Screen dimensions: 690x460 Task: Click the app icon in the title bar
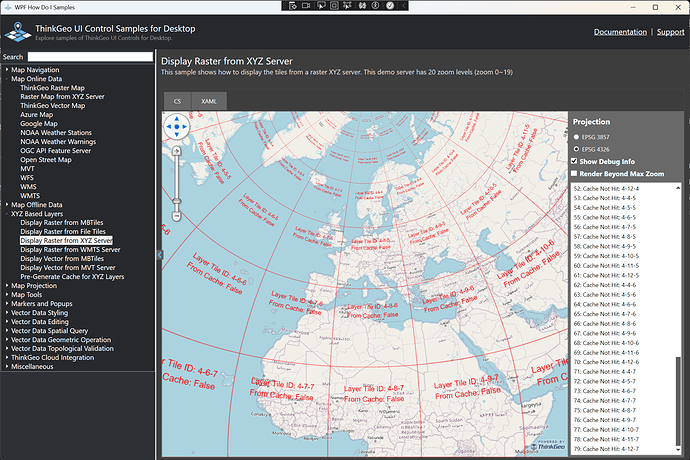tap(8, 7)
